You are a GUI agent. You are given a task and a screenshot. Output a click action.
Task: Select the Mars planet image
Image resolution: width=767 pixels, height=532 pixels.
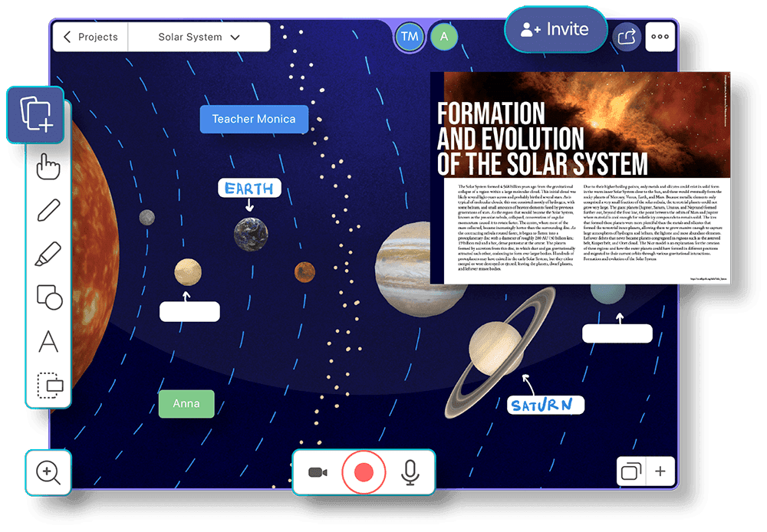pyautogui.click(x=304, y=272)
